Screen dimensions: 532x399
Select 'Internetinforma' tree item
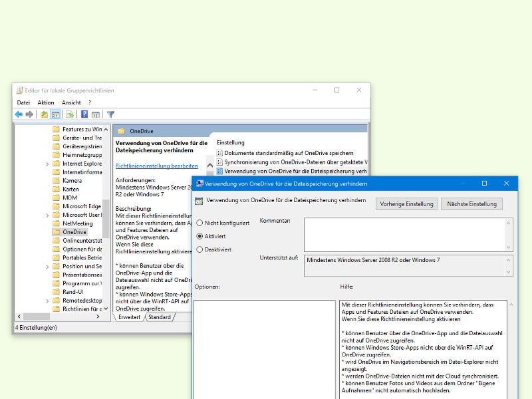click(82, 172)
